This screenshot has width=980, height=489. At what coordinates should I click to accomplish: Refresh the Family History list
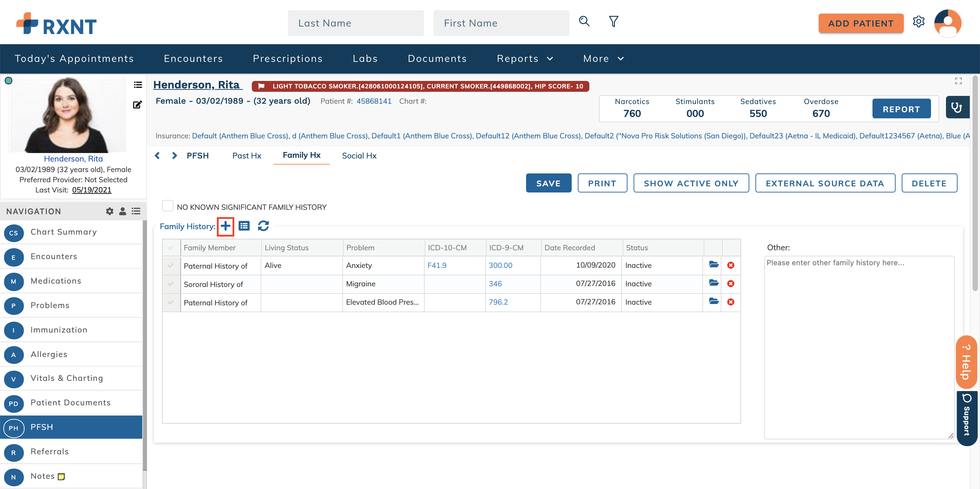click(264, 226)
